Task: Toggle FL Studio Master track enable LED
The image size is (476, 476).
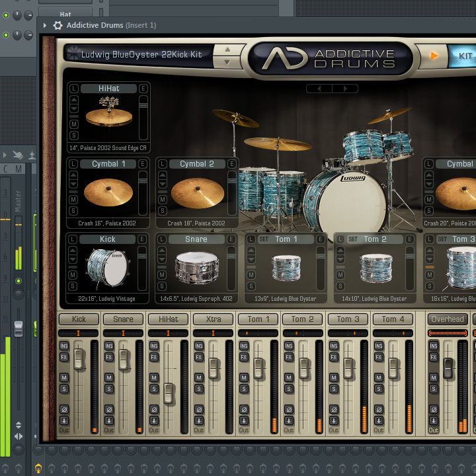Action: click(19, 281)
